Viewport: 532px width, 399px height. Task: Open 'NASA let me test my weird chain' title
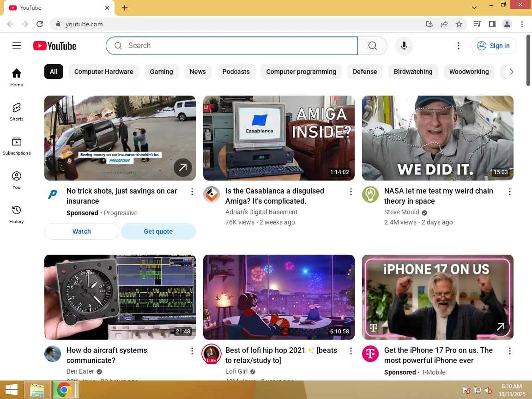click(438, 196)
